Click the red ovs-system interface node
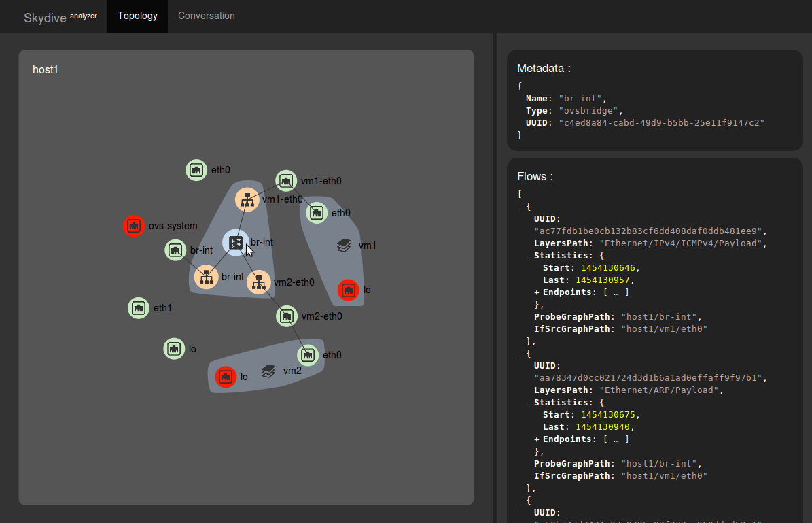812x523 pixels. (x=134, y=226)
